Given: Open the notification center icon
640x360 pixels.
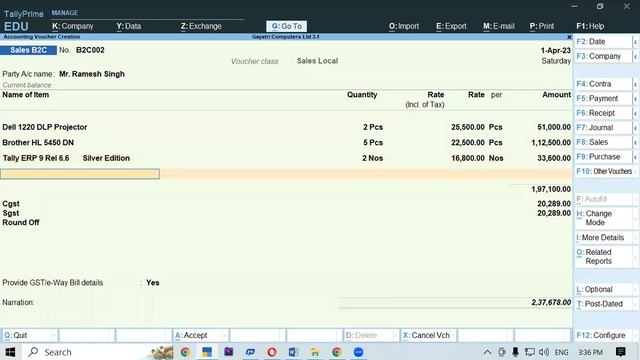Looking at the screenshot, I should point(621,352).
